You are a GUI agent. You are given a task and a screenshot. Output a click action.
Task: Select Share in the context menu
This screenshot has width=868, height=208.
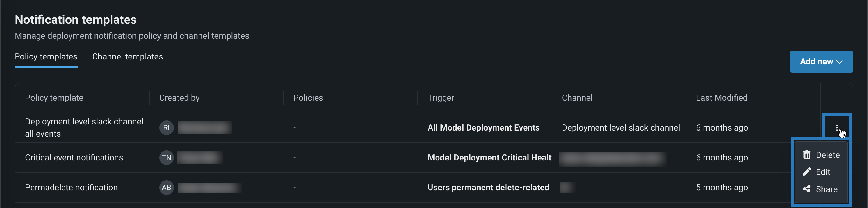[826, 189]
